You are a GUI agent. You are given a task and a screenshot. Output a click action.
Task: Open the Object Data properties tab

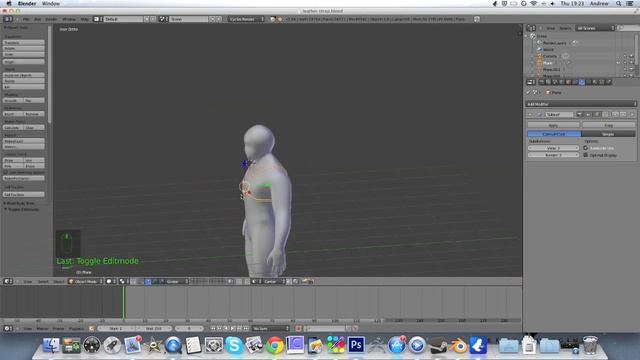(x=589, y=82)
